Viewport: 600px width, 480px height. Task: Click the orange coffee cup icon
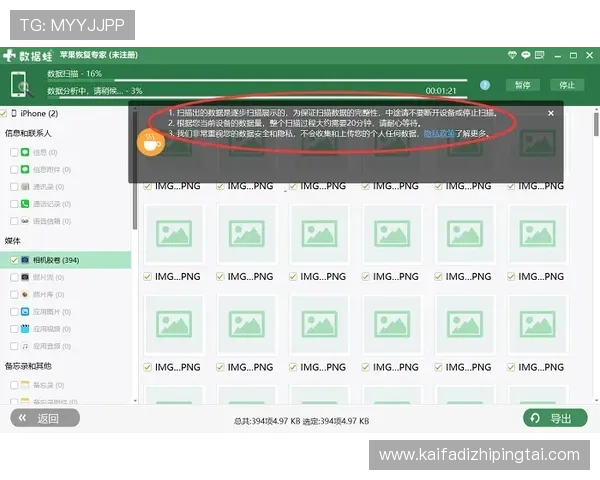pos(151,143)
